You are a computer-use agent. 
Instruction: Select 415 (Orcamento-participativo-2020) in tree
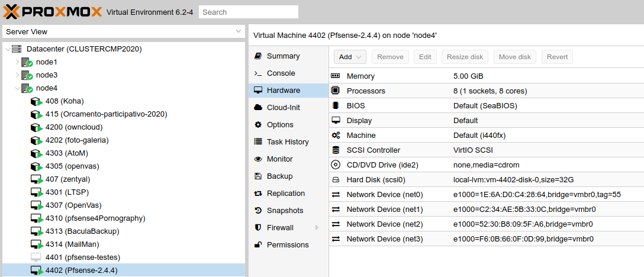pos(123,114)
